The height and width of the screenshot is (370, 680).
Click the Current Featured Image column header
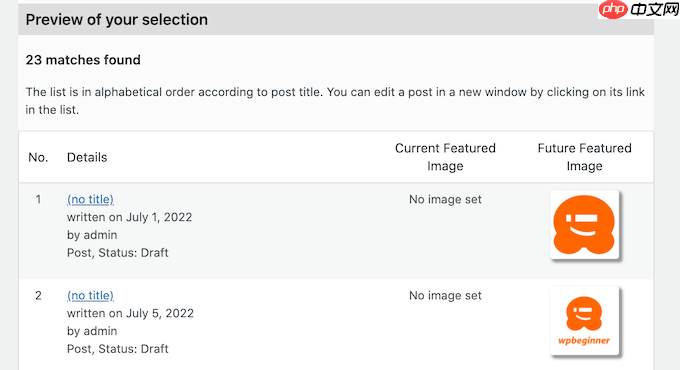pyautogui.click(x=445, y=157)
